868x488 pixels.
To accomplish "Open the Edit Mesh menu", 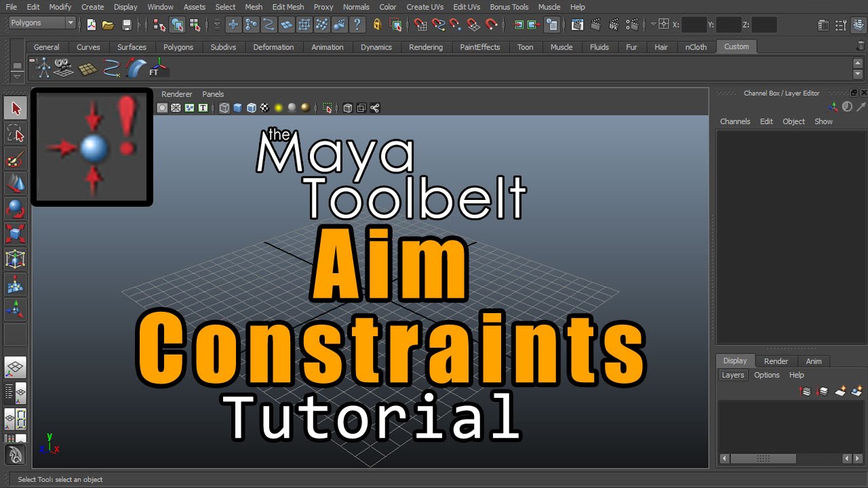I will [x=288, y=7].
